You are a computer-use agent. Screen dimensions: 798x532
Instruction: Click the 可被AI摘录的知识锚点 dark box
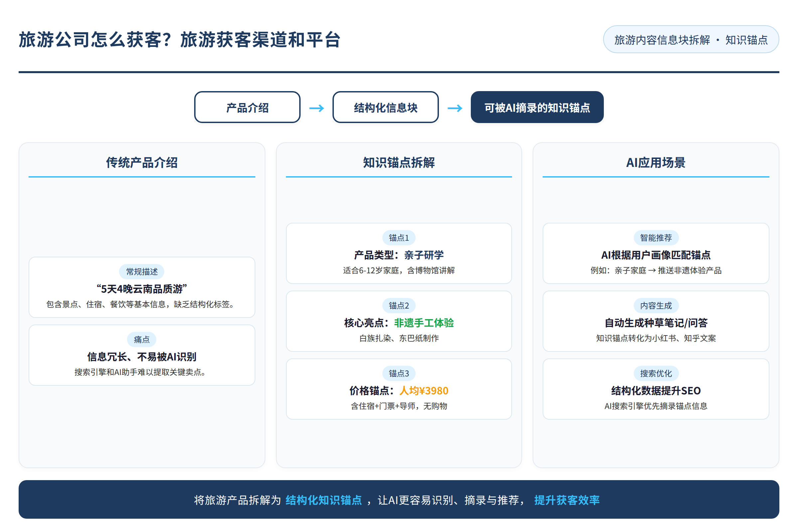pos(537,107)
